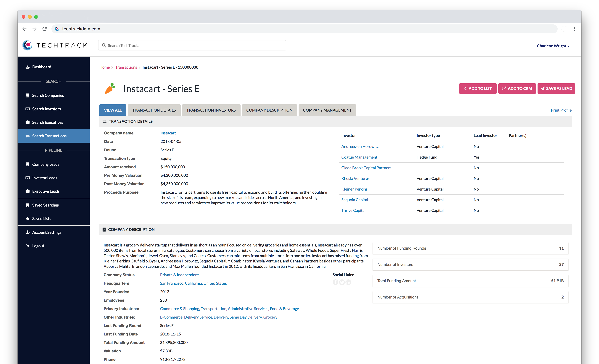Click the Hedge Fund investor type cell
599x364 pixels.
tap(427, 157)
